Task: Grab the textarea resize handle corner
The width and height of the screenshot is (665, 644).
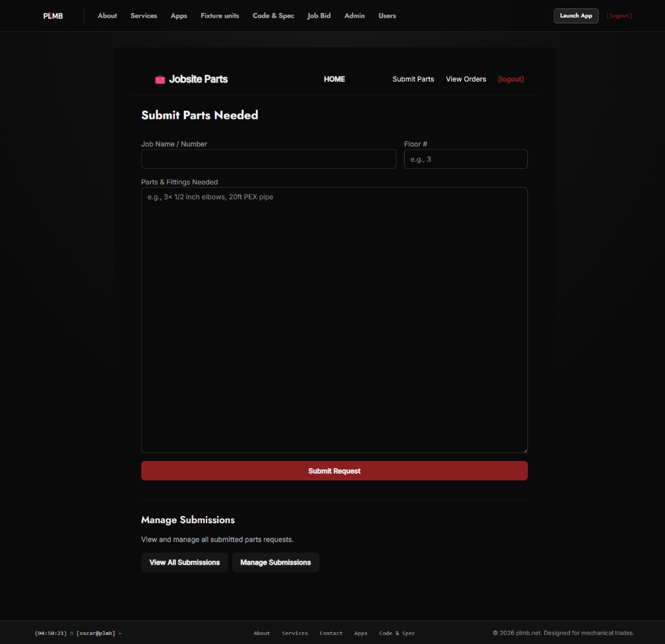Action: click(x=525, y=451)
